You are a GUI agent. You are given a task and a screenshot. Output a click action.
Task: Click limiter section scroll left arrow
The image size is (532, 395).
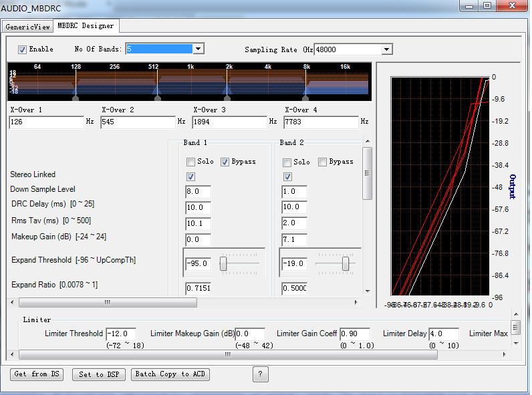click(x=13, y=355)
